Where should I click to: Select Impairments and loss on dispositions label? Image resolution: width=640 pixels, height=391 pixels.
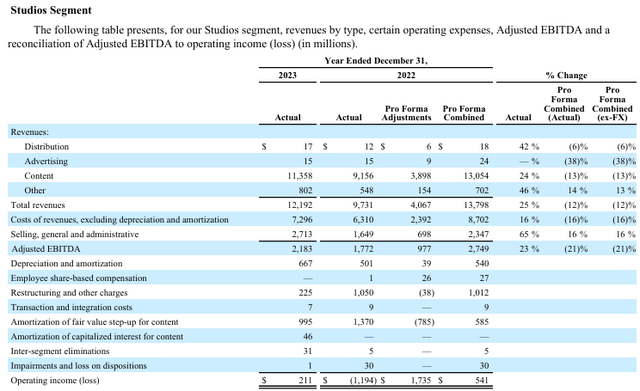coord(79,366)
